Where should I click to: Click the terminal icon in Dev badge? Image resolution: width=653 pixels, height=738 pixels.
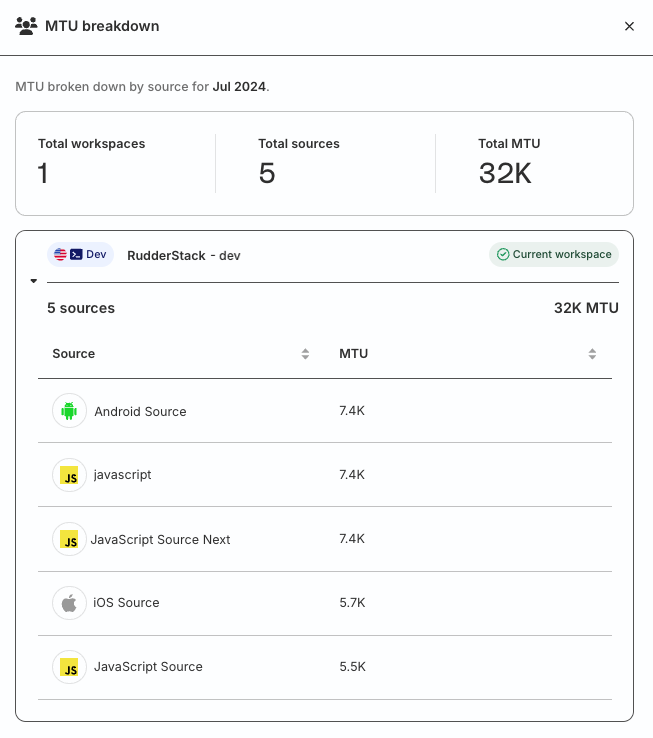(76, 254)
